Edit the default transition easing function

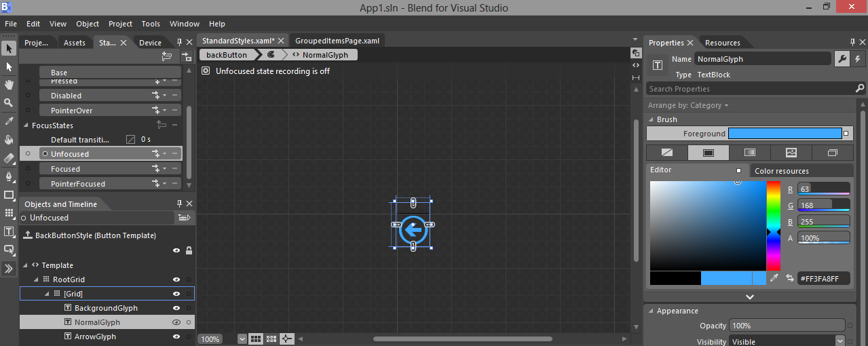(x=131, y=139)
